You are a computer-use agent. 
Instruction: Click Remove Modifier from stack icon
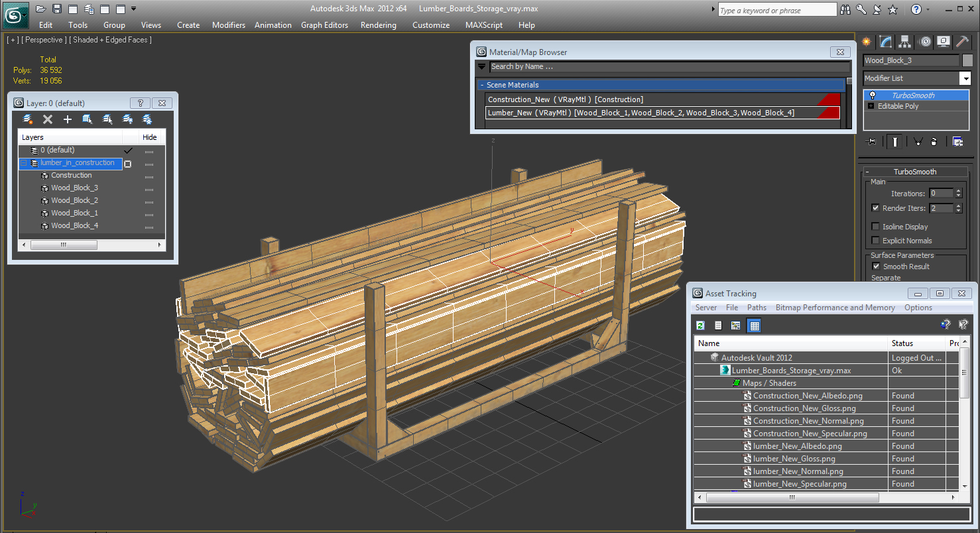click(934, 141)
